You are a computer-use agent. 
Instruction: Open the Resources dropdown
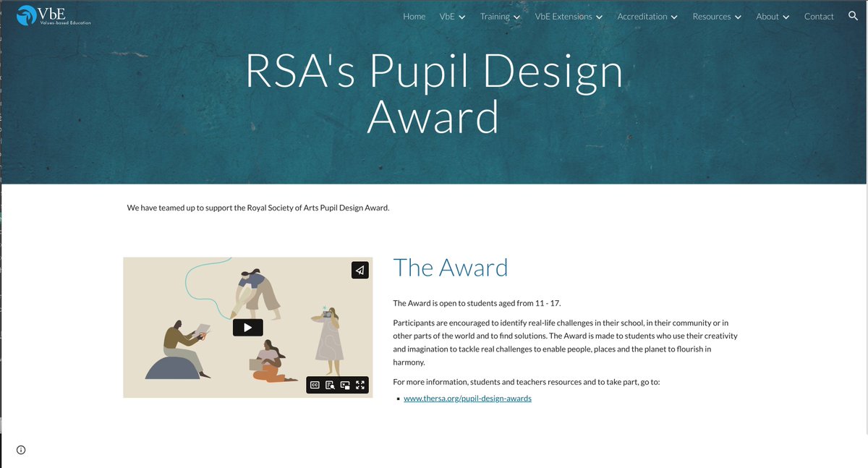tap(715, 16)
